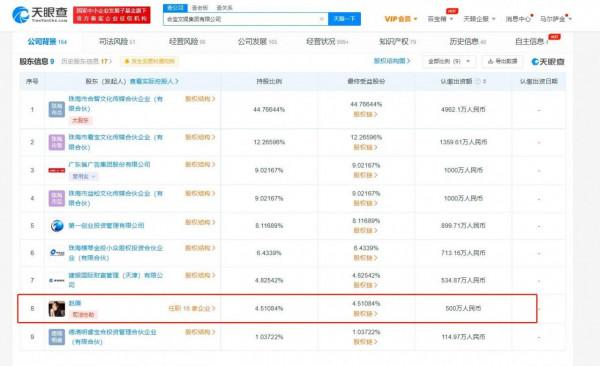The width and height of the screenshot is (600, 366).
Task: Clear the search field with the X icon
Action: (x=322, y=19)
